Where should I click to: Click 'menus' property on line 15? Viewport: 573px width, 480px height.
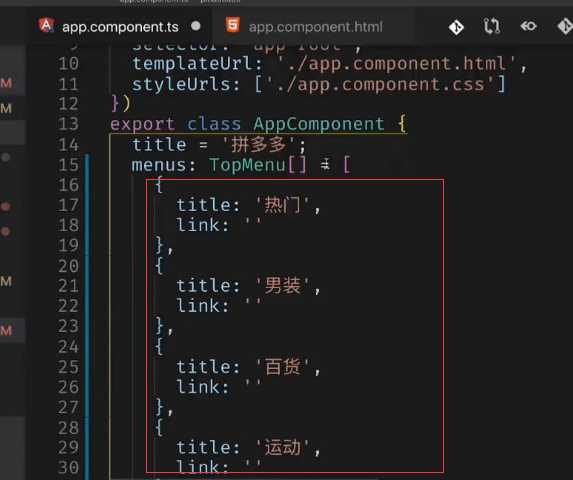[159, 165]
